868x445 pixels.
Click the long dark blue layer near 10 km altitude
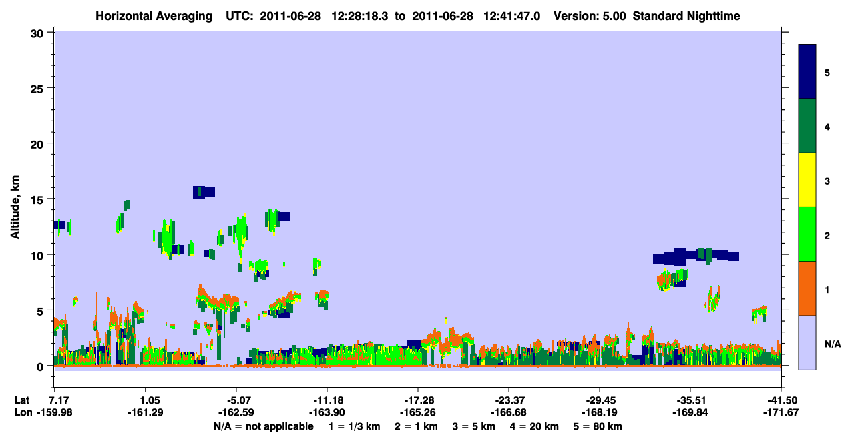696,256
